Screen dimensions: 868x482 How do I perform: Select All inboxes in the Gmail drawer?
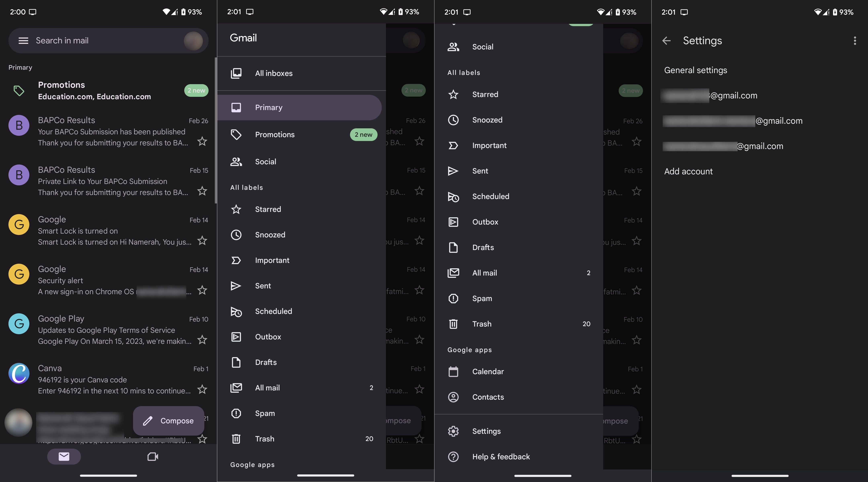[x=301, y=73]
